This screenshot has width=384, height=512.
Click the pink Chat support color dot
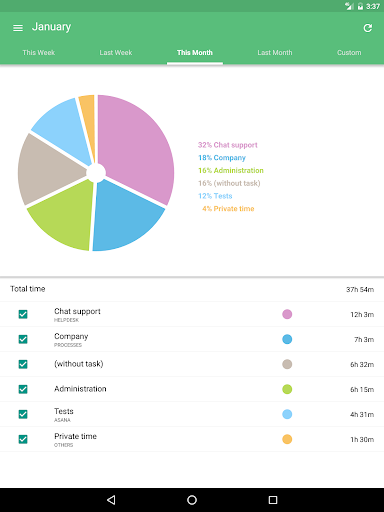click(x=287, y=314)
